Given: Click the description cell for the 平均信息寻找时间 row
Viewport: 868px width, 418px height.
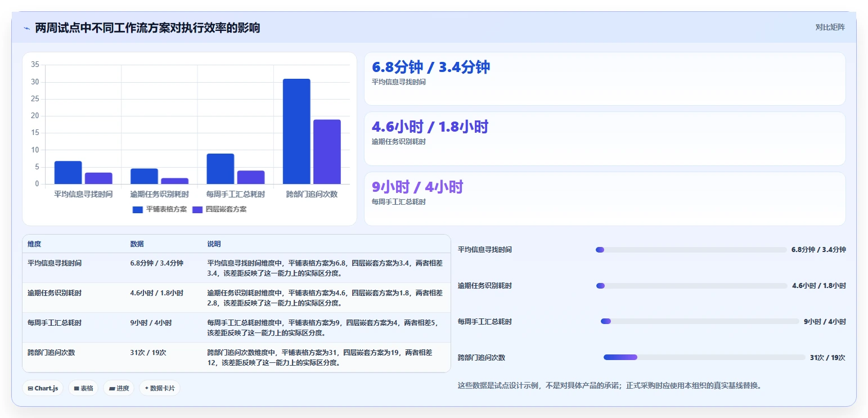Looking at the screenshot, I should pyautogui.click(x=326, y=268).
